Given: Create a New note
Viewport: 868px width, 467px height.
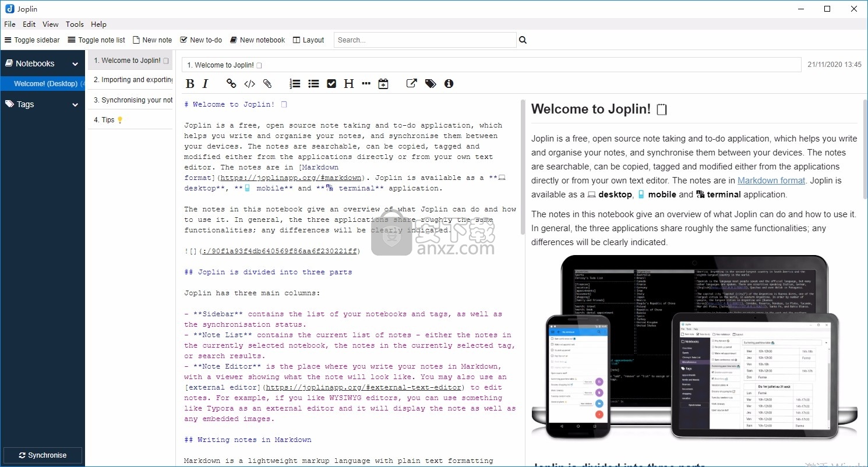Looking at the screenshot, I should (x=152, y=40).
